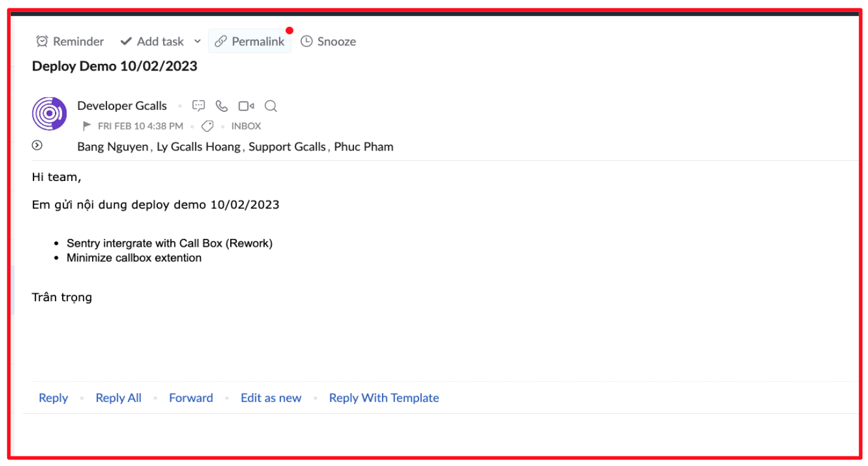Screen dimensions: 868x466
Task: Copy the email Permalink
Action: [250, 41]
